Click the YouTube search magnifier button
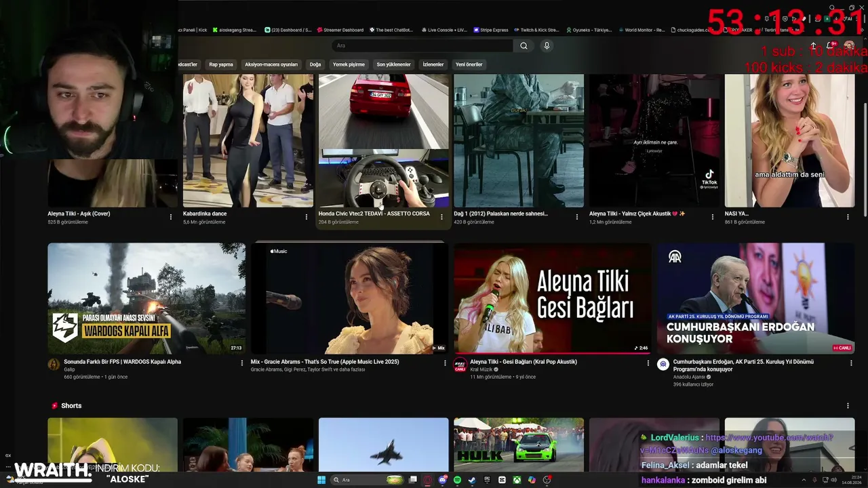Screen dimensions: 868x488 pos(524,45)
